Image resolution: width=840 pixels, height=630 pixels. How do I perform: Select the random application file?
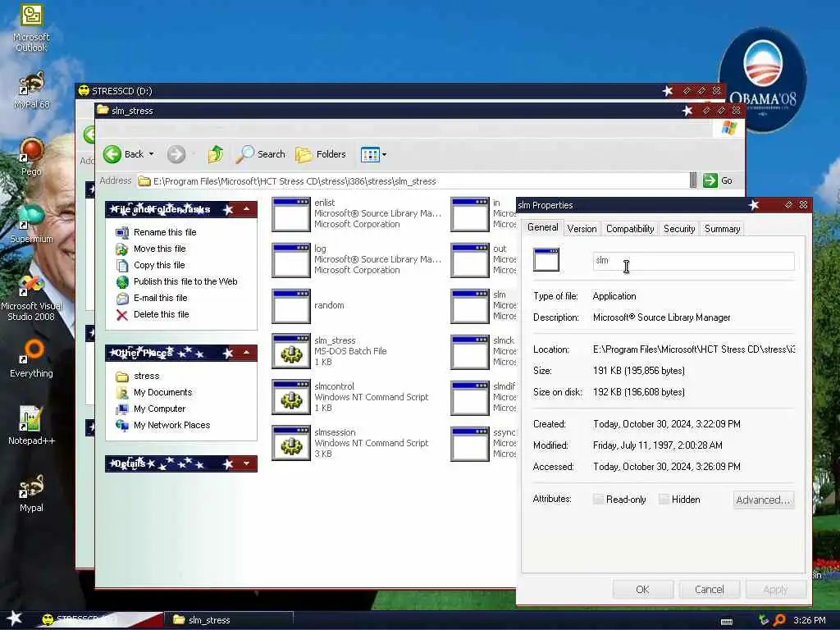click(x=308, y=305)
